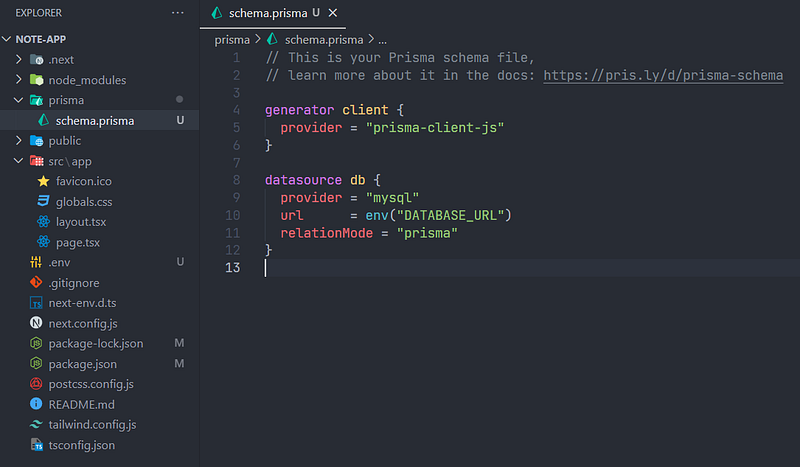The height and width of the screenshot is (467, 800).
Task: Expand the node_modules folder chevron
Action: point(19,80)
